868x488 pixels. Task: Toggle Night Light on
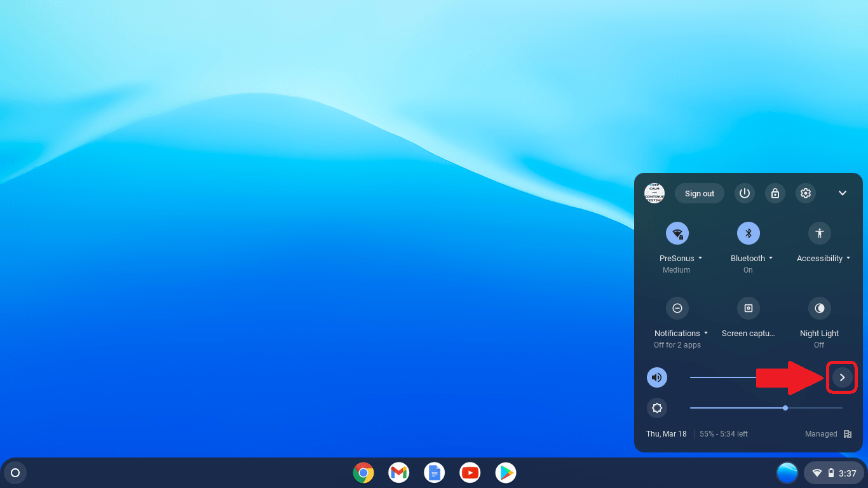click(819, 308)
